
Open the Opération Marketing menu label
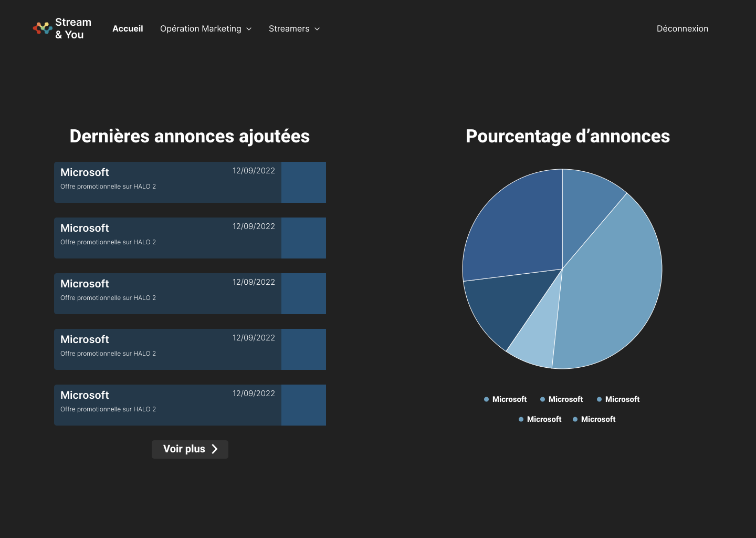click(201, 29)
